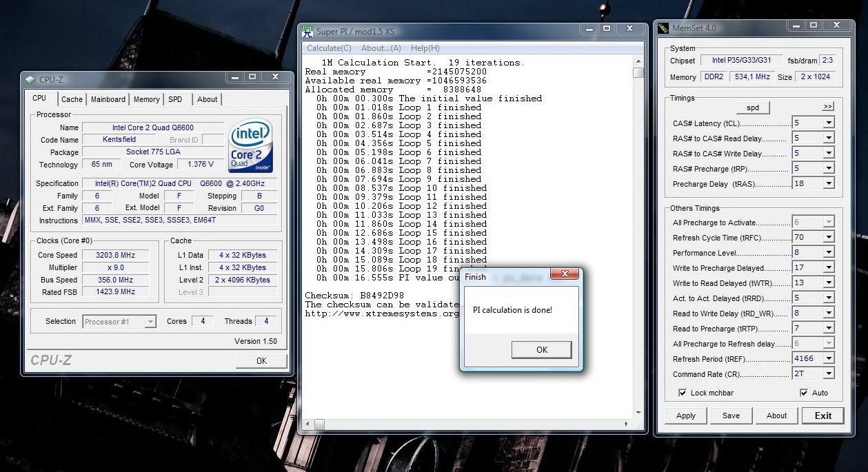Screen dimensions: 868x472
Task: Open Write to Read Delayed (tWTR) dropdown
Action: 829,283
